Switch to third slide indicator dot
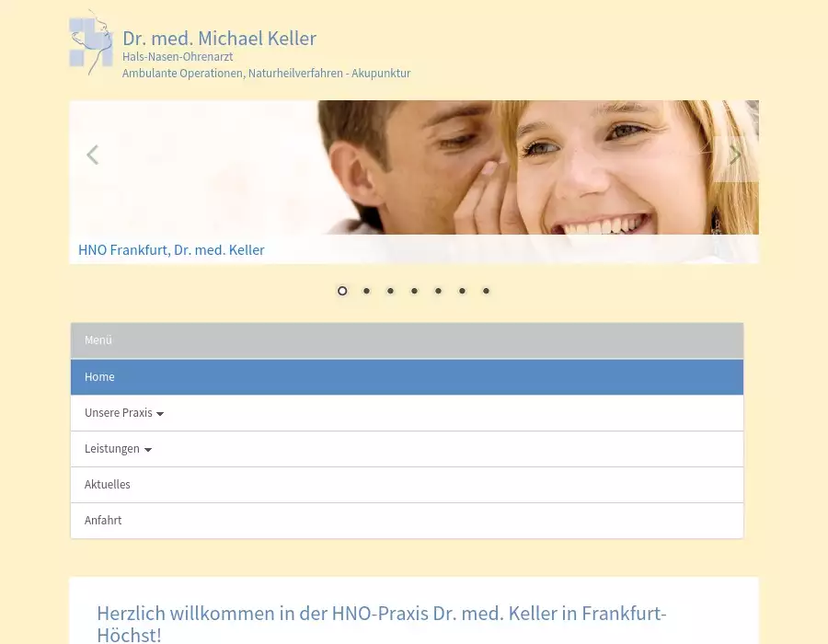Image resolution: width=828 pixels, height=644 pixels. pos(390,291)
